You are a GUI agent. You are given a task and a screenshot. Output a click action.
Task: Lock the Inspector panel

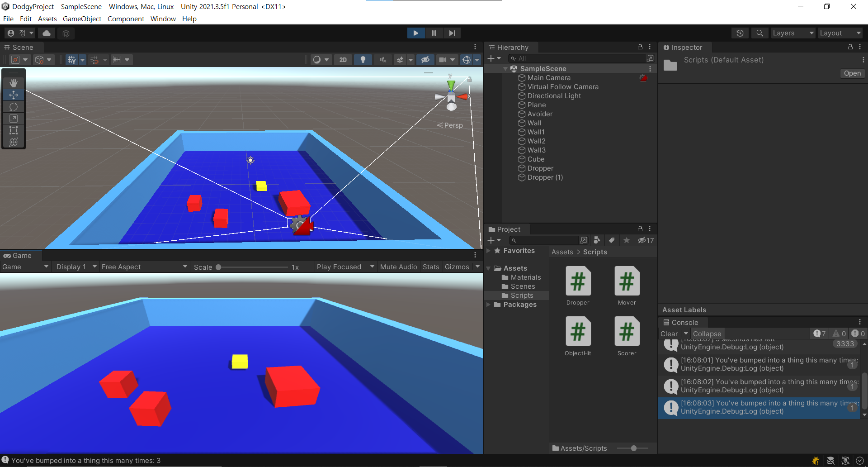click(x=850, y=47)
